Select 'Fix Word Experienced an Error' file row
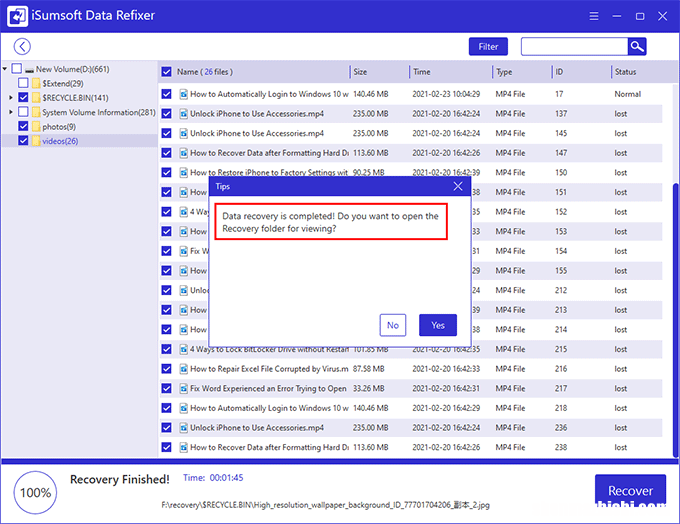Image resolution: width=680 pixels, height=524 pixels. [411, 388]
